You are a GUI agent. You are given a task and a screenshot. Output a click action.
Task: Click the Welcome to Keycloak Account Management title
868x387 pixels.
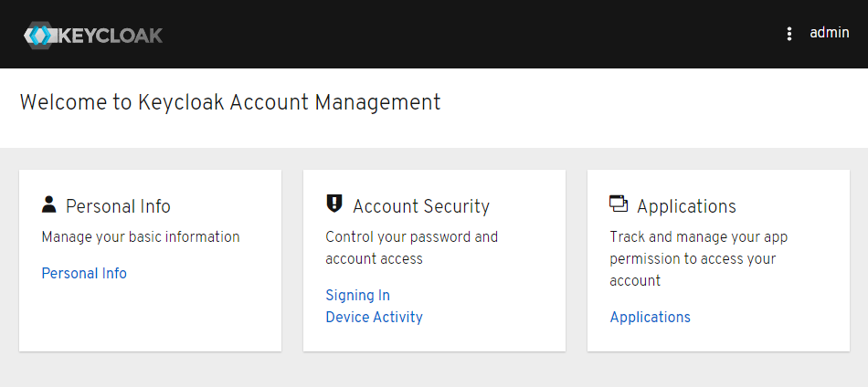[x=229, y=102]
